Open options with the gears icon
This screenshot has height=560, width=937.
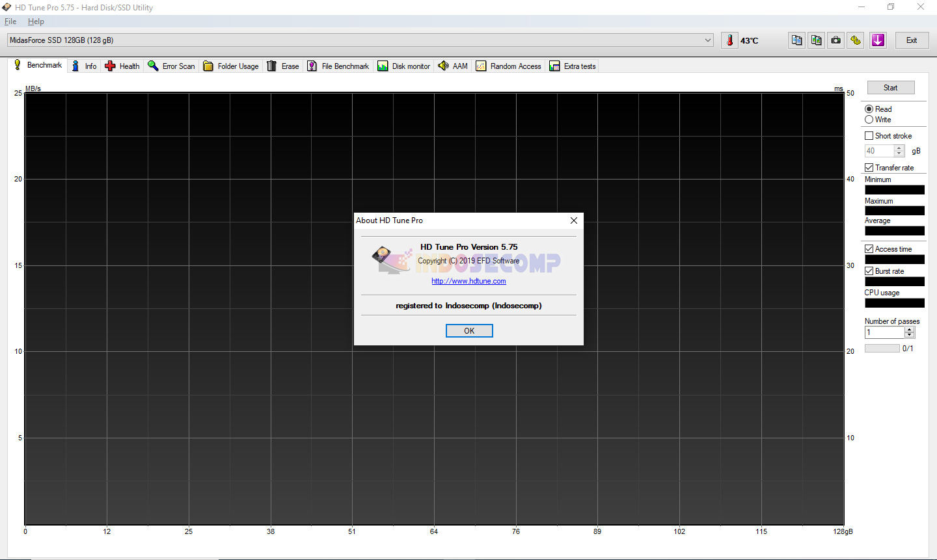[855, 40]
